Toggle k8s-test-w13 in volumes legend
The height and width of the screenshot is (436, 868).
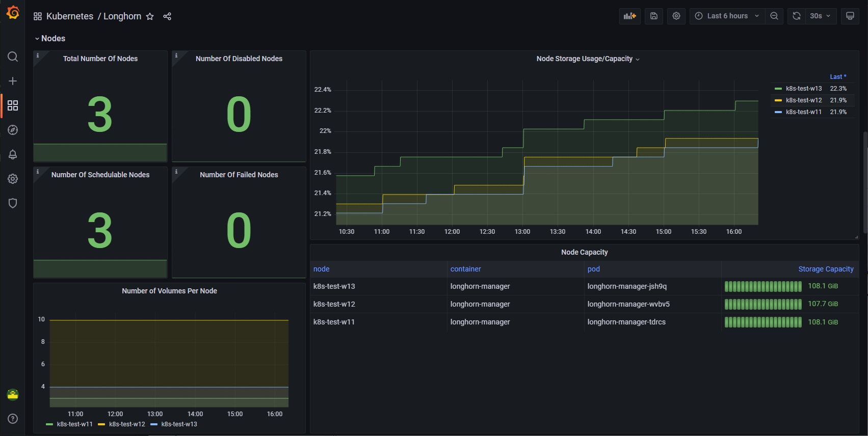pos(179,424)
